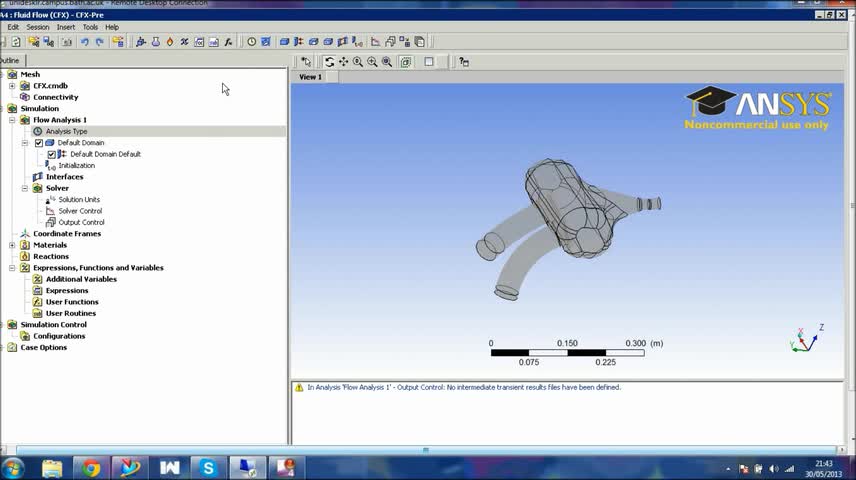
Task: Click the Global Initialization t=0 toolbar icon
Action: (357, 42)
